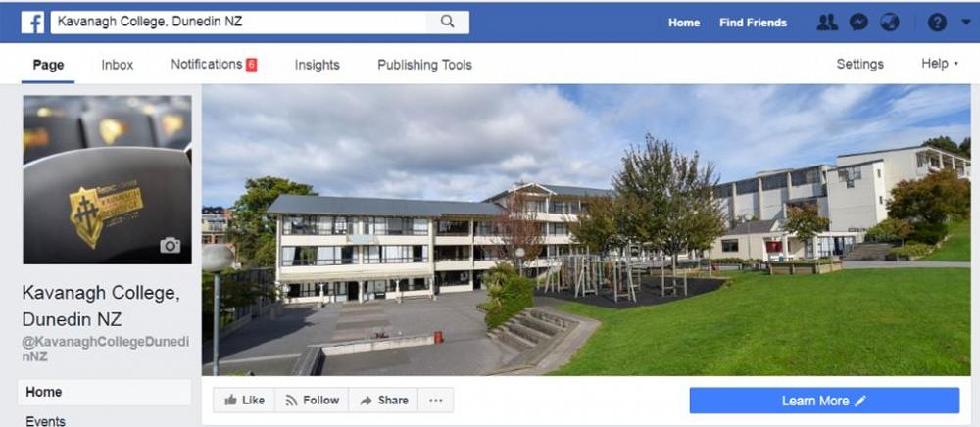Switch to the Inbox tab
The height and width of the screenshot is (427, 980).
(x=118, y=65)
